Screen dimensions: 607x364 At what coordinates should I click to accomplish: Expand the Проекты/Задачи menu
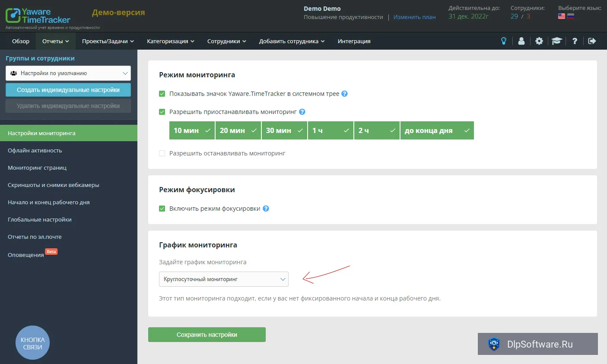point(108,41)
